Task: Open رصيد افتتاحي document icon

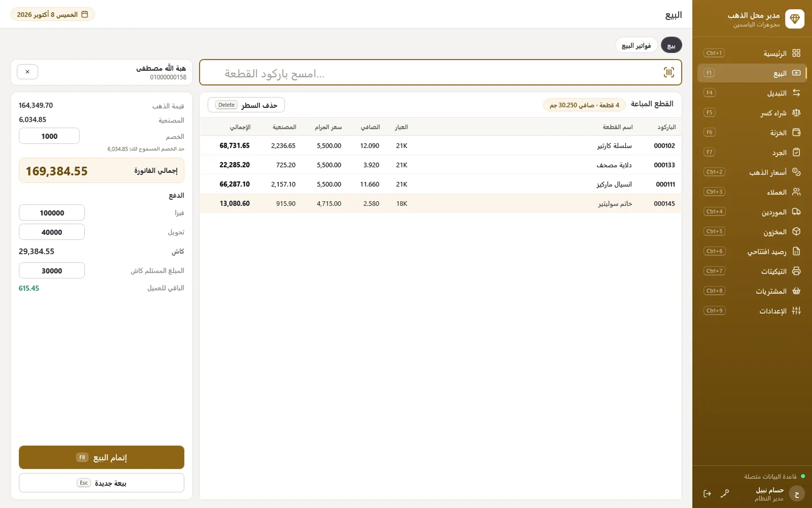Action: point(796,251)
